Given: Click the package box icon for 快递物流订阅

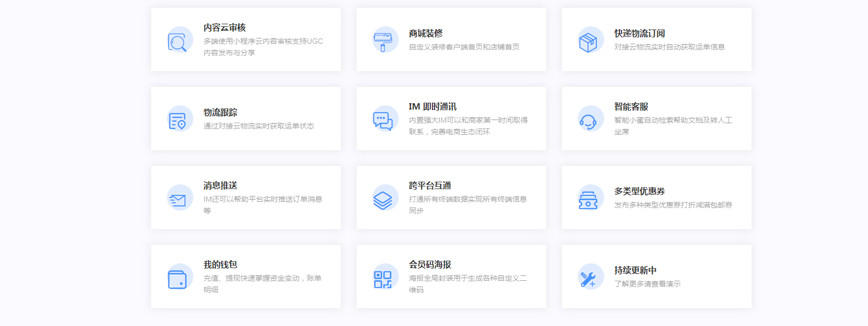Looking at the screenshot, I should click(588, 41).
